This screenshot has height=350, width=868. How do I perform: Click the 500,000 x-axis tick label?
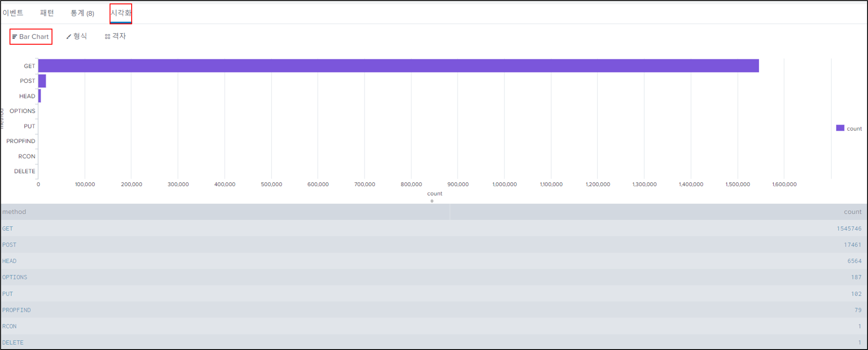[x=272, y=184]
